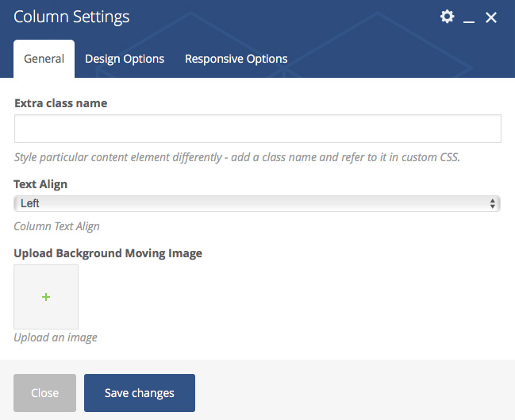Click the up-down arrows on Text Align select

click(494, 204)
